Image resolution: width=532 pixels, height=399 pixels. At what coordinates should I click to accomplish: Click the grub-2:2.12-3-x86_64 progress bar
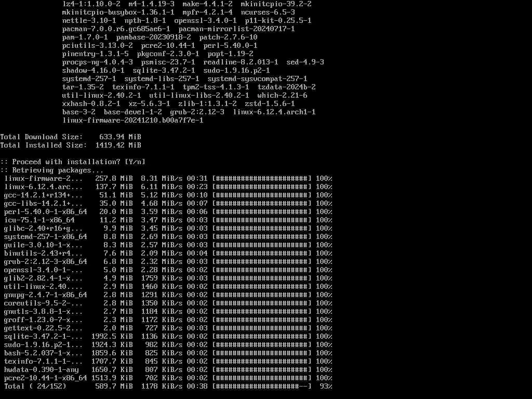[x=262, y=262]
